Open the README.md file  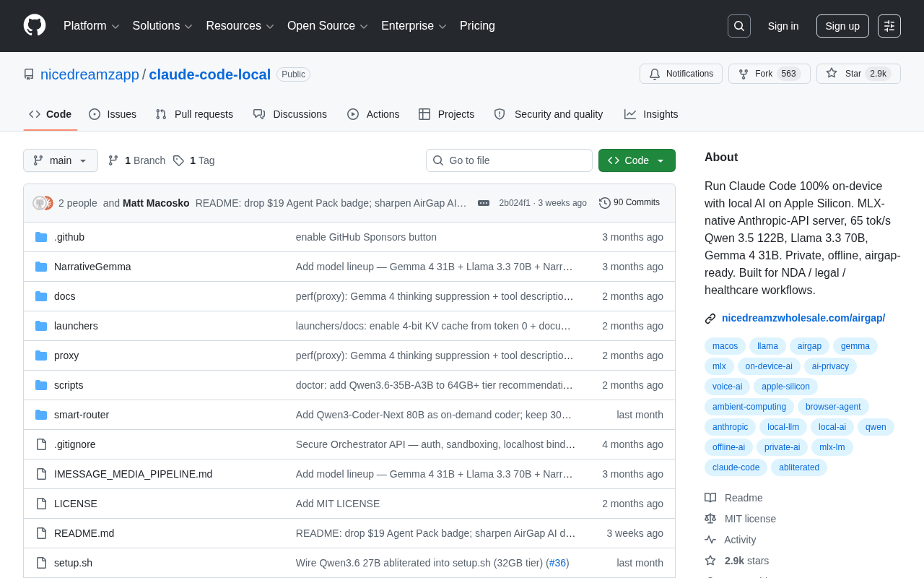(x=84, y=533)
